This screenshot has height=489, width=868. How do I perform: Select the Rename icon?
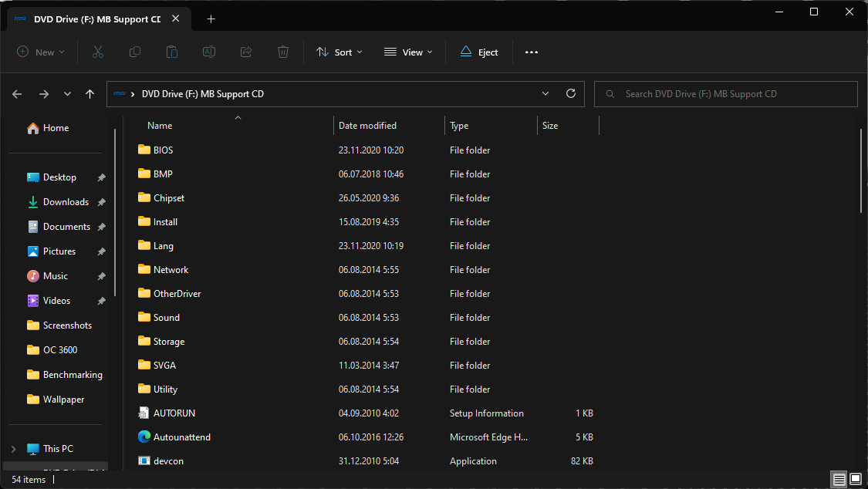click(208, 52)
